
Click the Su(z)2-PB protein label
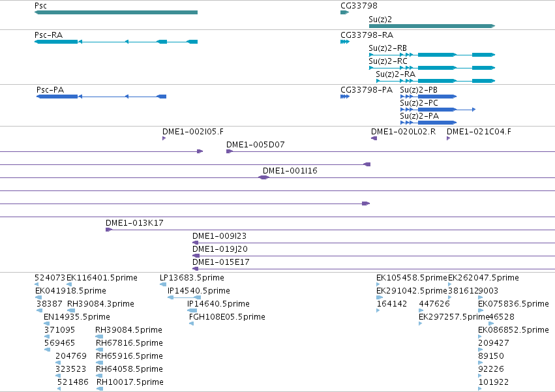pyautogui.click(x=419, y=90)
